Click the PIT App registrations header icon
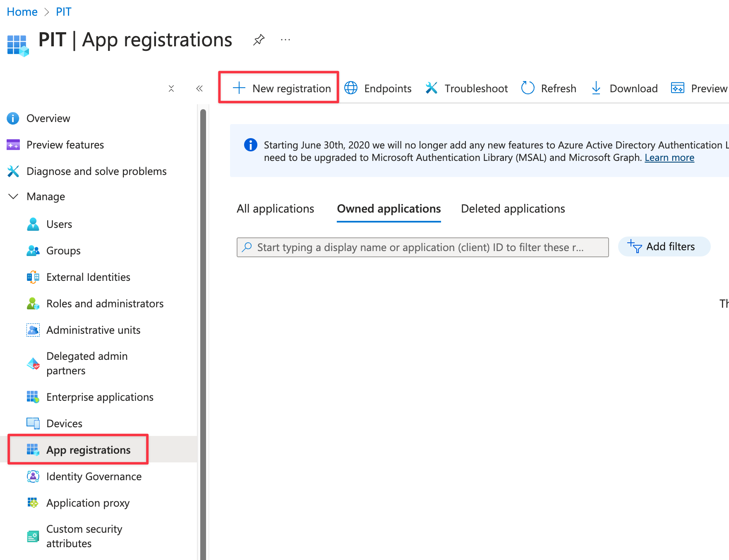This screenshot has height=560, width=729. pos(18,45)
